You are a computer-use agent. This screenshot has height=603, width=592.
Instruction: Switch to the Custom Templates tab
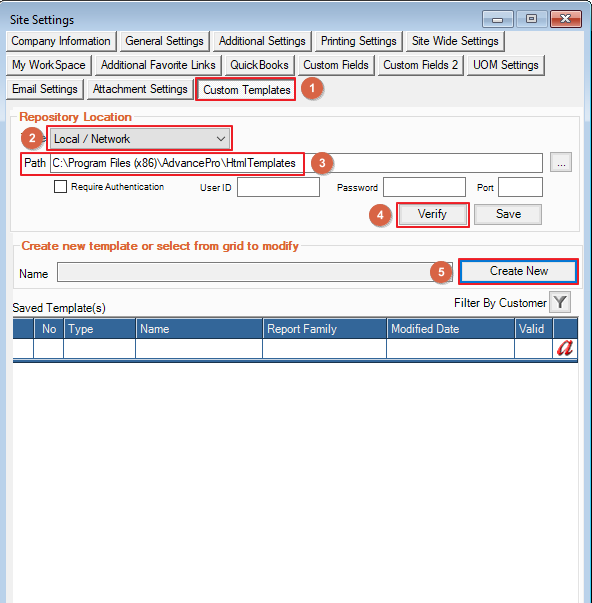[x=246, y=90]
